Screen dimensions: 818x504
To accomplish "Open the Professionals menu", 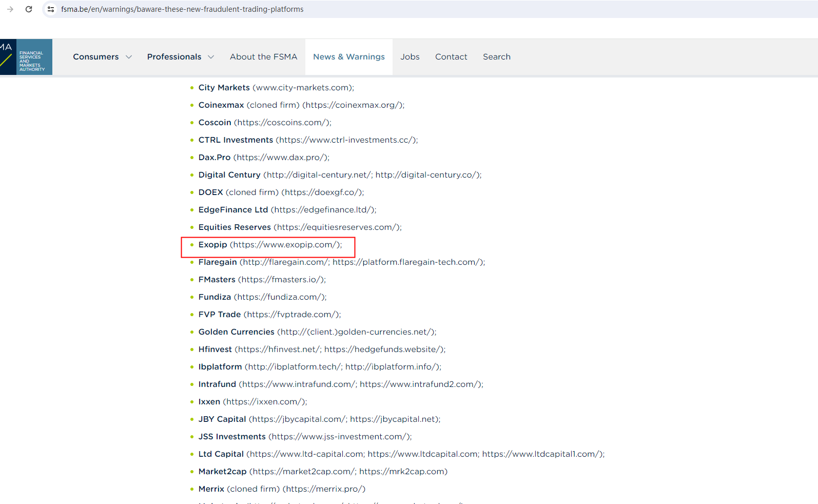I will 174,57.
